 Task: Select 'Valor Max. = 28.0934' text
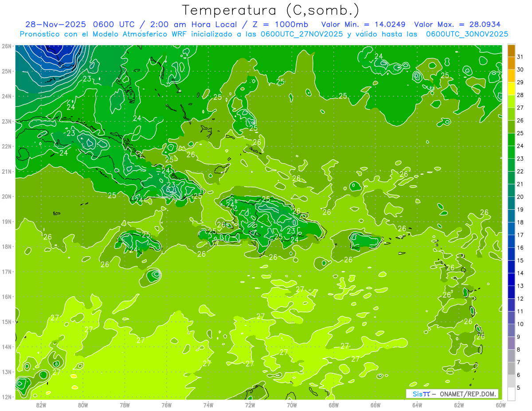458,24
